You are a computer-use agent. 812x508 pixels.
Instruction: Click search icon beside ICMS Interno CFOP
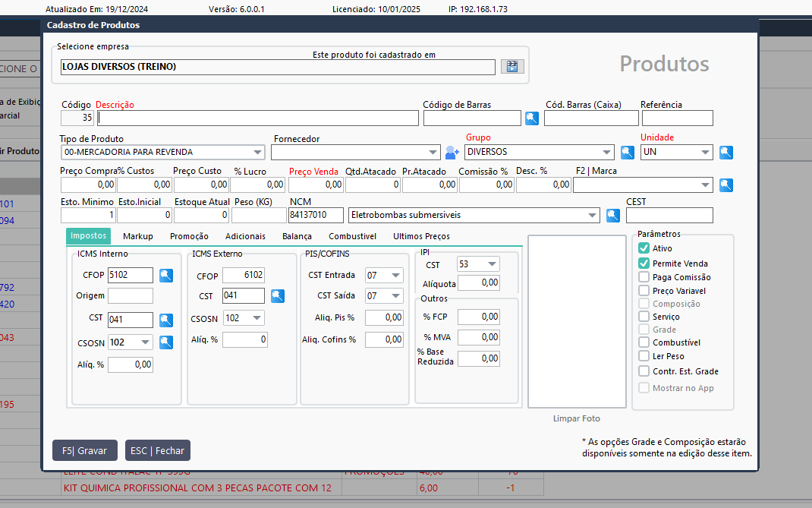tap(165, 275)
